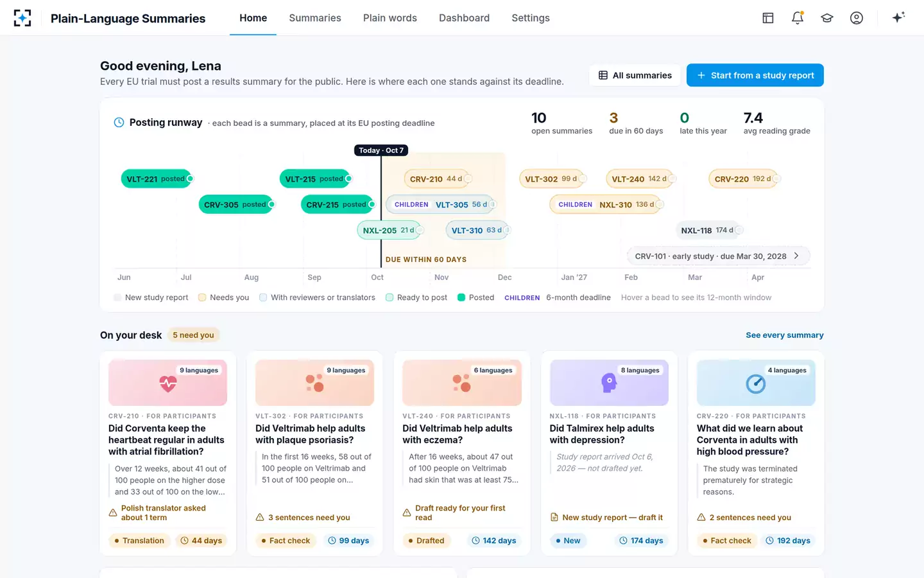The width and height of the screenshot is (924, 578).
Task: Click All summaries button
Action: point(635,75)
